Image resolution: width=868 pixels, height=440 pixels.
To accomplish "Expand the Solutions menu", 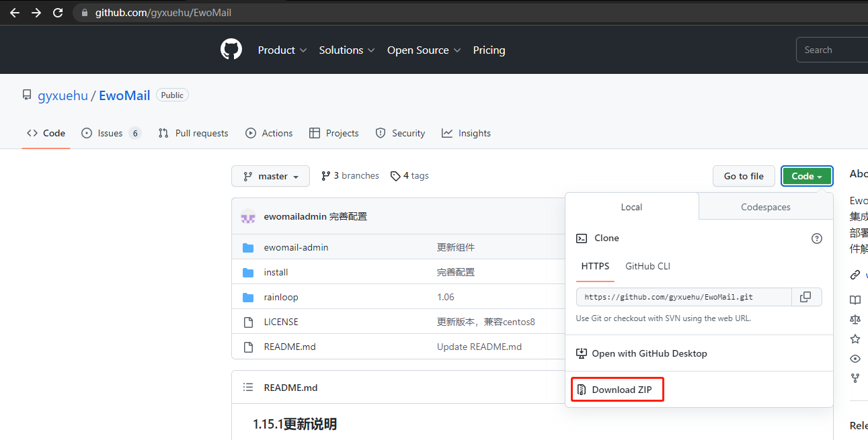I will click(x=347, y=50).
